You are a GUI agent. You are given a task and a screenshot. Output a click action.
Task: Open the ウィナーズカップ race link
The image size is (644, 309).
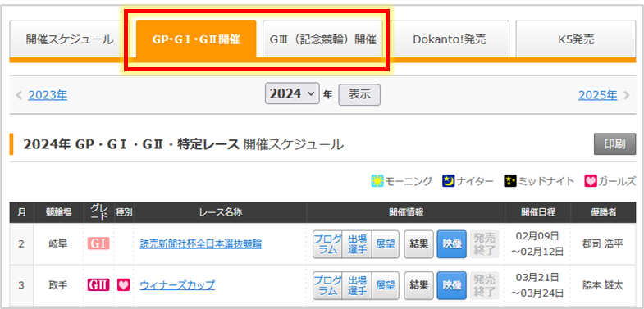[x=177, y=284]
